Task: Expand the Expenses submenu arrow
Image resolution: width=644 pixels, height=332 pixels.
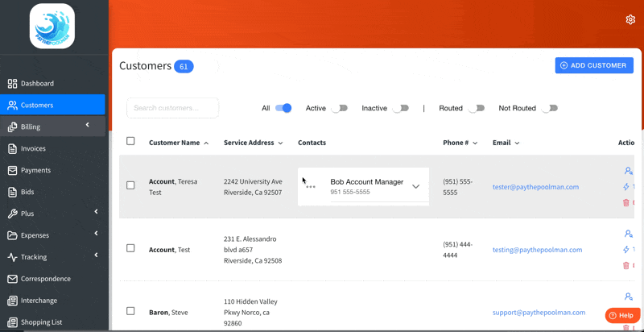Action: [x=96, y=233]
